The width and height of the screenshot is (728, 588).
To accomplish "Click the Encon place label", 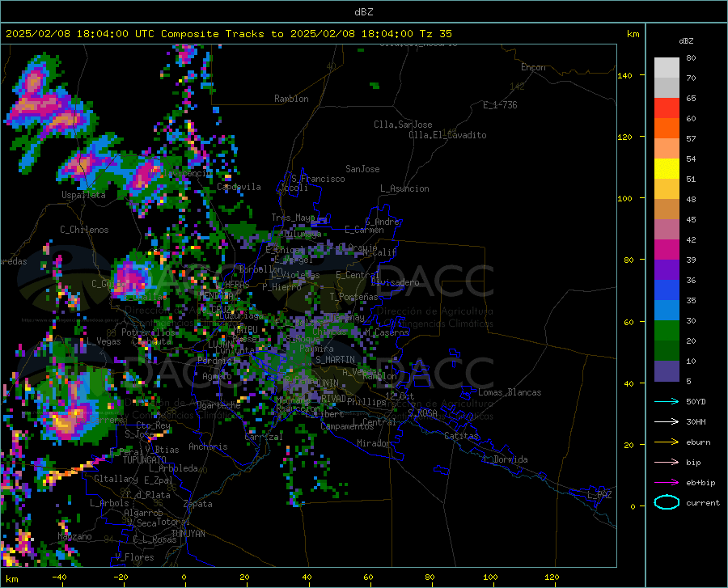I will 533,67.
